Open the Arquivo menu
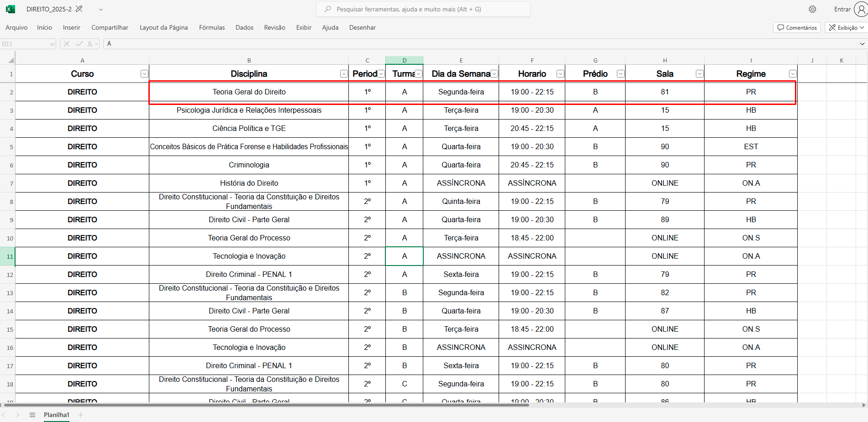Viewport: 868px width, 422px height. 16,27
